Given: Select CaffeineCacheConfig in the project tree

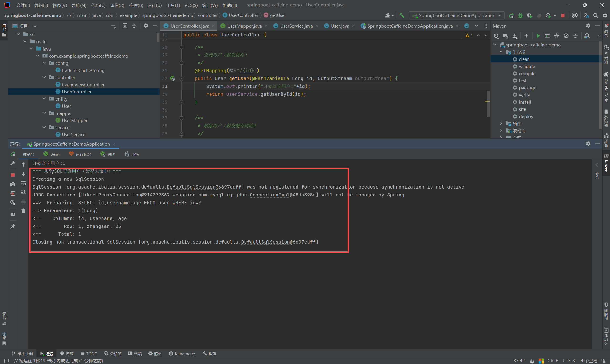Looking at the screenshot, I should (83, 70).
